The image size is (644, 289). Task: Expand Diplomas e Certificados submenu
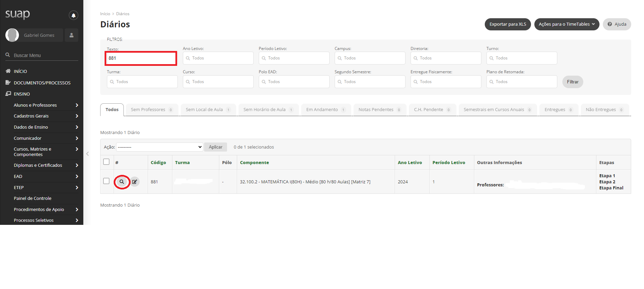(46, 165)
